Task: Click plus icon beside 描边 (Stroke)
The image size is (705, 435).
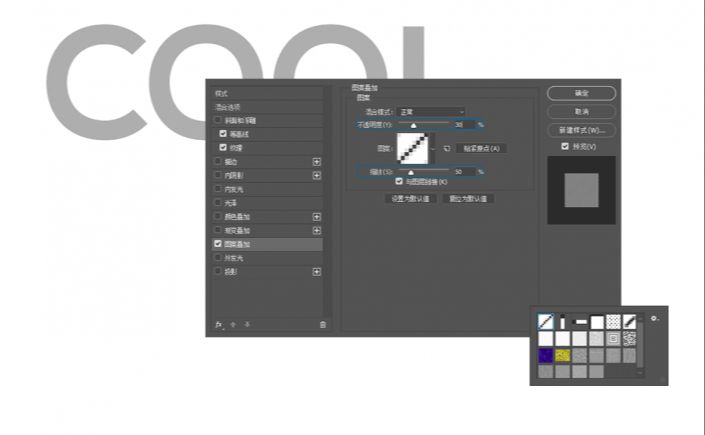Action: point(317,161)
